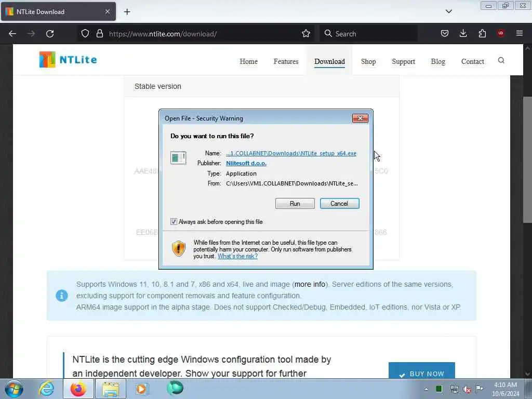Open the Blog menu item
The image size is (532, 399).
pos(438,61)
